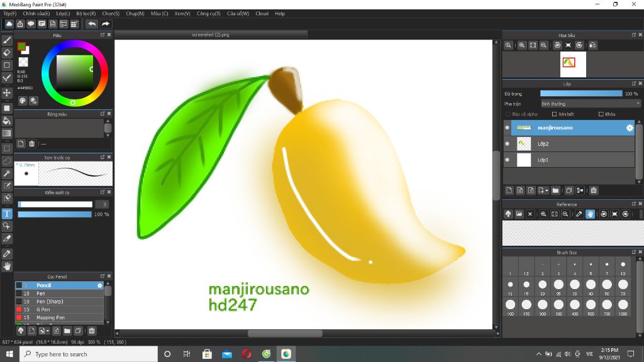Open the Bộ lọc(R) menu
This screenshot has width=644, height=362.
click(86, 14)
